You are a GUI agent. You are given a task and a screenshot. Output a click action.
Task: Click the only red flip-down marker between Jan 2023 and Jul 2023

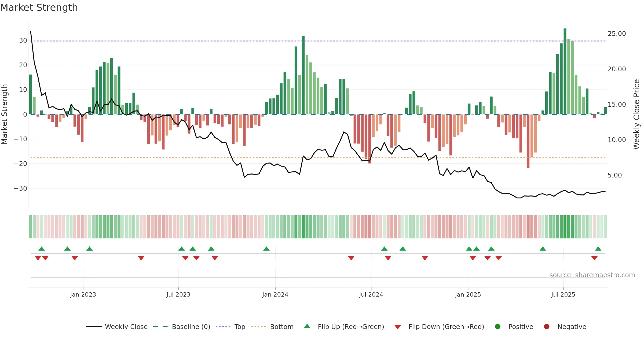coord(141,258)
